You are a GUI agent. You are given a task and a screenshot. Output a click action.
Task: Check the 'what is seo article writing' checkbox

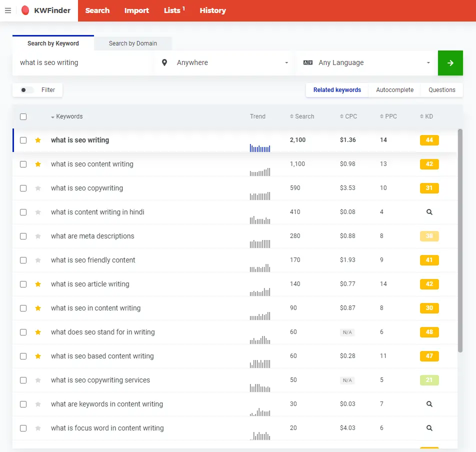pos(23,284)
